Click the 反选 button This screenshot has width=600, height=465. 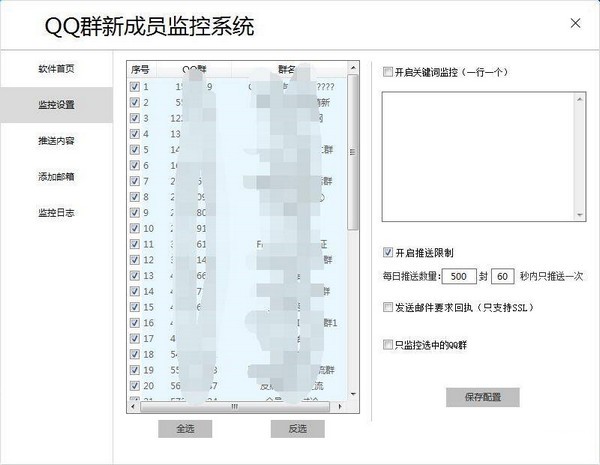coord(298,429)
